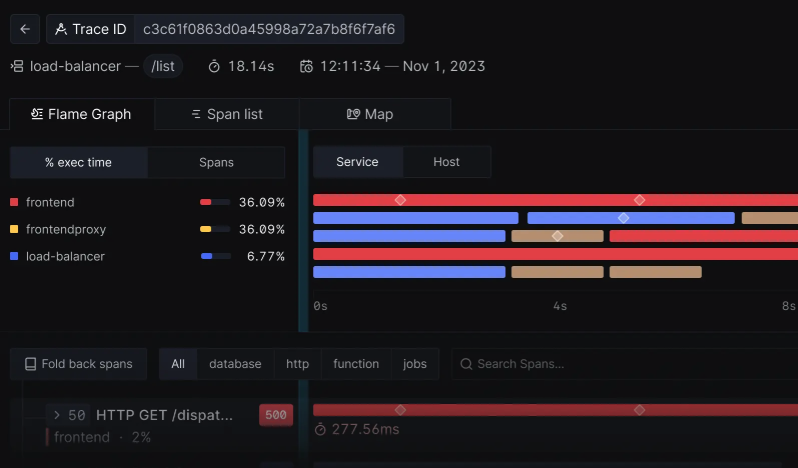The image size is (798, 468).
Task: Click the frontend service label in legend
Action: tap(50, 202)
